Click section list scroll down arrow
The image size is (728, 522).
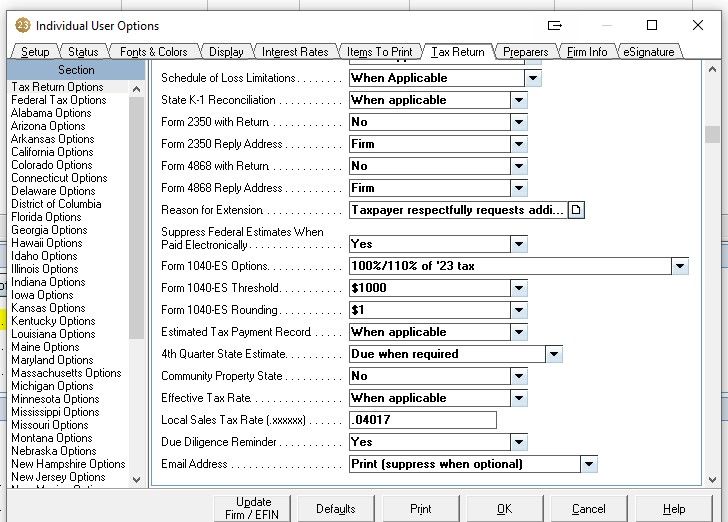(x=136, y=479)
